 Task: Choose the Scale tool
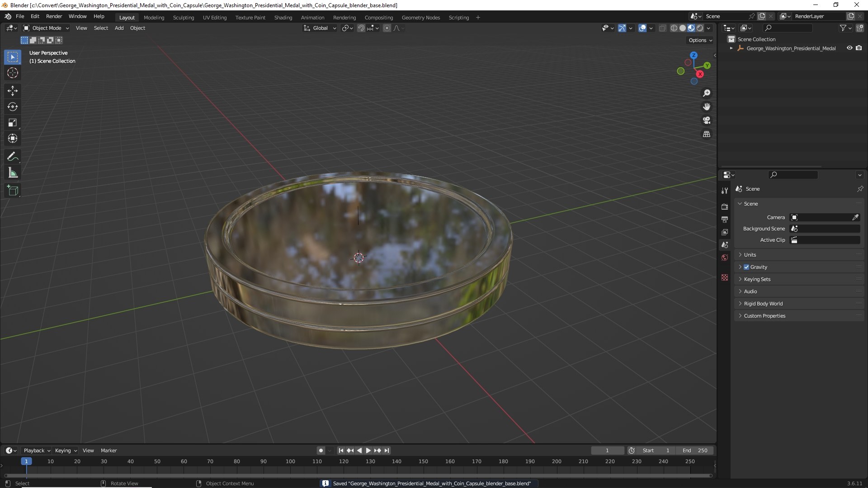pyautogui.click(x=13, y=122)
